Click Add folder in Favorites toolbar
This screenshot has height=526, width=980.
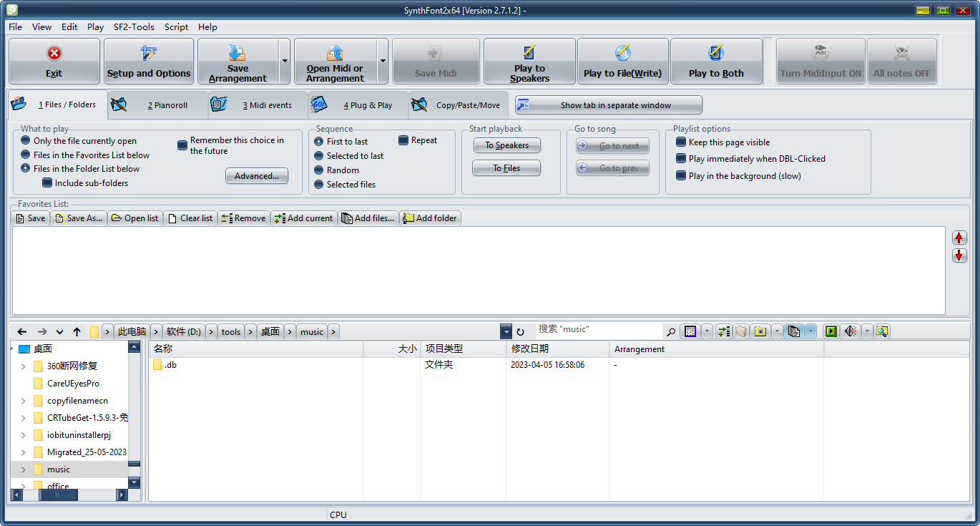click(430, 218)
